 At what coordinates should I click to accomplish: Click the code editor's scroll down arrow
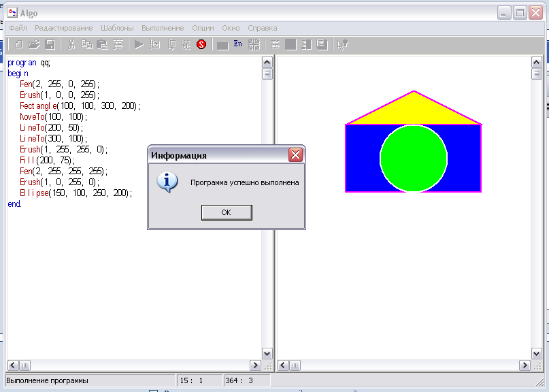(267, 353)
